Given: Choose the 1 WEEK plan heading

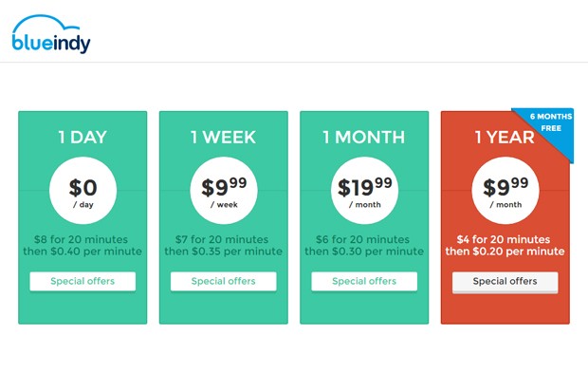Looking at the screenshot, I should (224, 137).
